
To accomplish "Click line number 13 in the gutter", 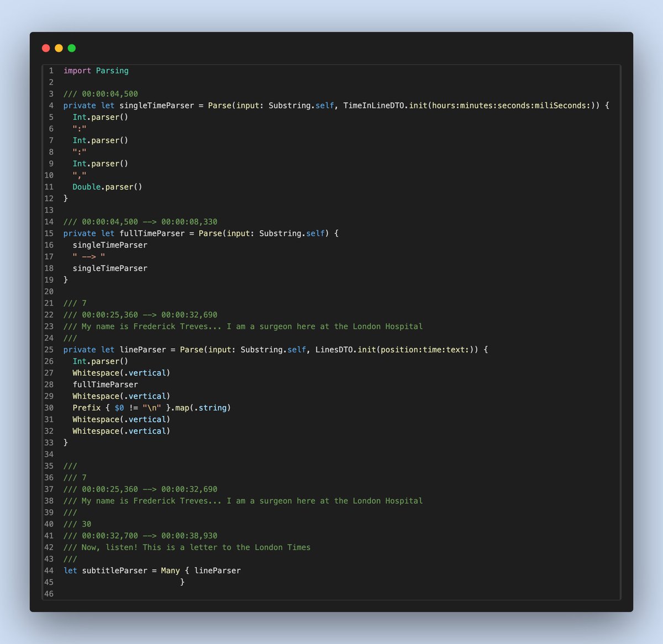I will click(49, 210).
